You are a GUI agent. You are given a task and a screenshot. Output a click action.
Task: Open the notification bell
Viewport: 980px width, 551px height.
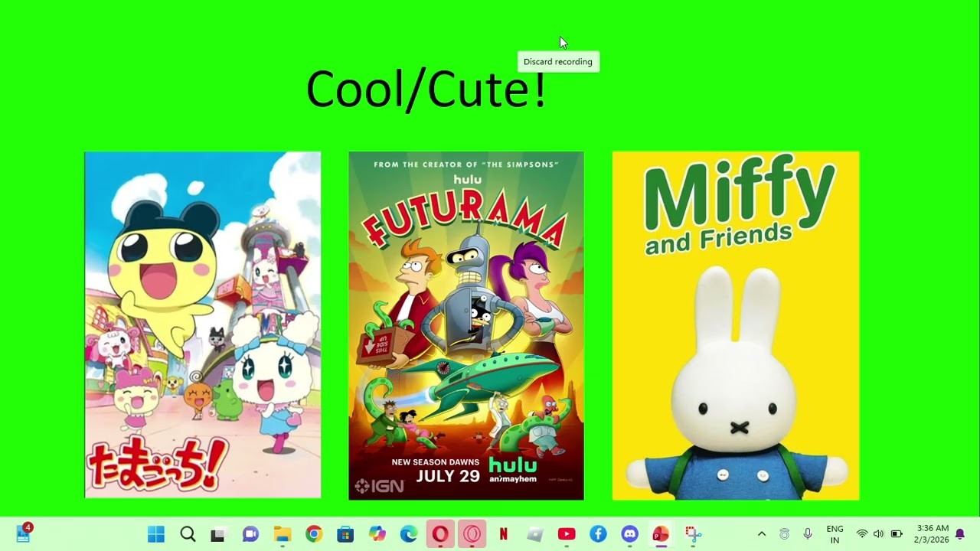(960, 534)
